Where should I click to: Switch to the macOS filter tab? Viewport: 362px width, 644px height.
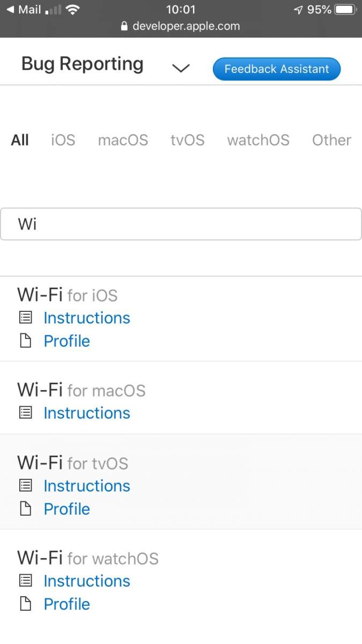click(123, 140)
